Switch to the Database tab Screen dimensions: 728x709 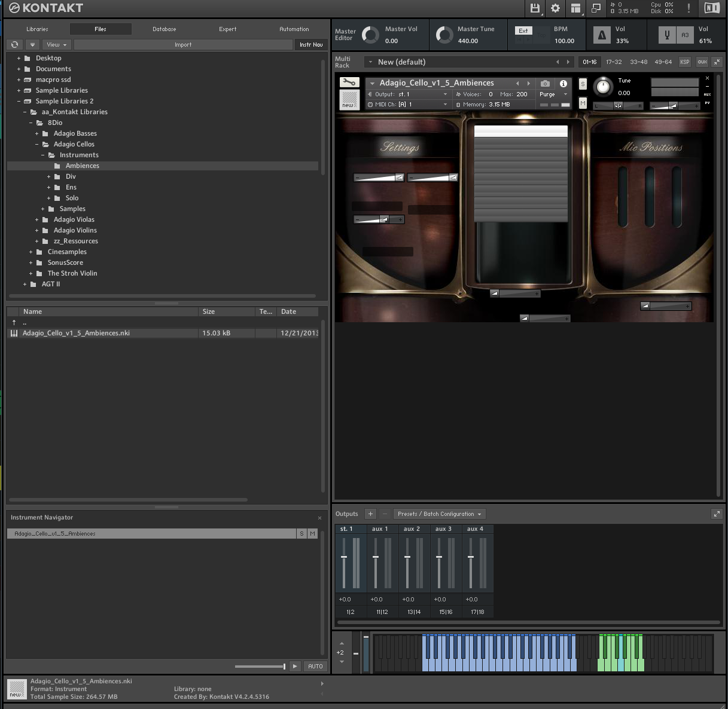(164, 29)
